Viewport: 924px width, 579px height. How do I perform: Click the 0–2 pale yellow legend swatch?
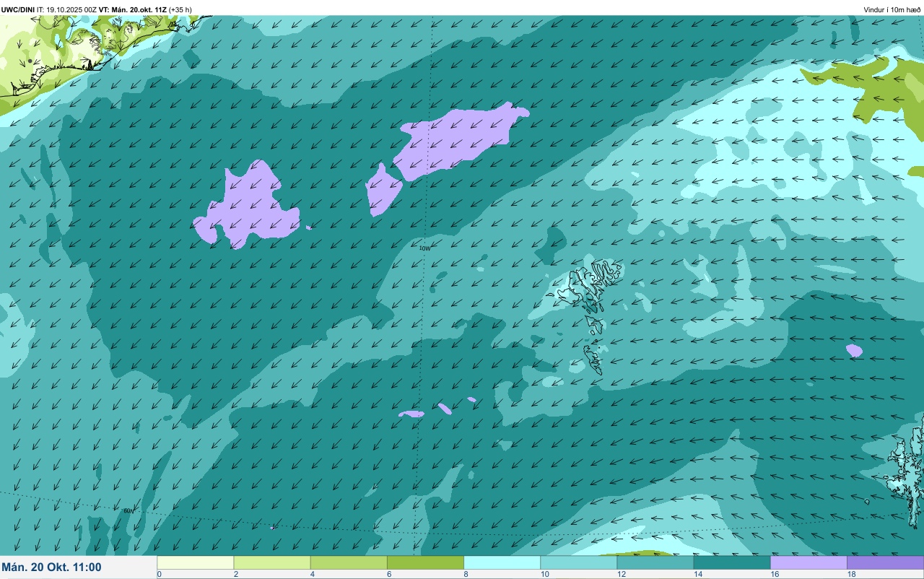[196, 562]
